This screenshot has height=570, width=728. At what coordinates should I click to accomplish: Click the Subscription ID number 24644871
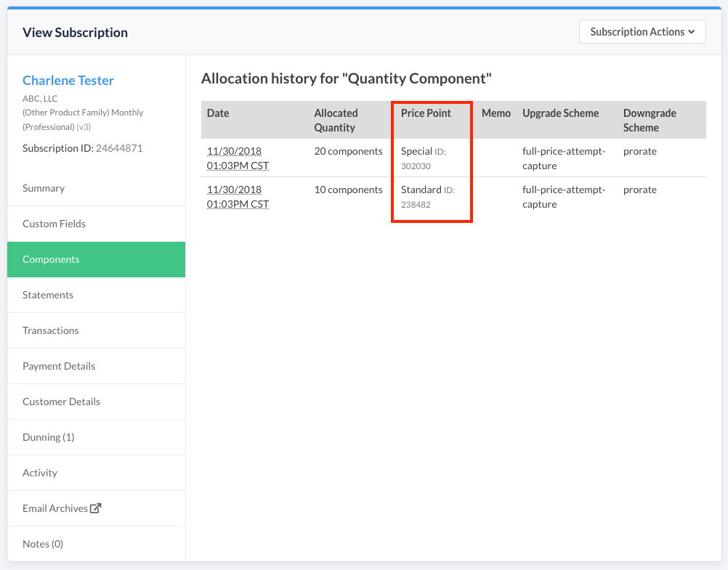pos(119,148)
